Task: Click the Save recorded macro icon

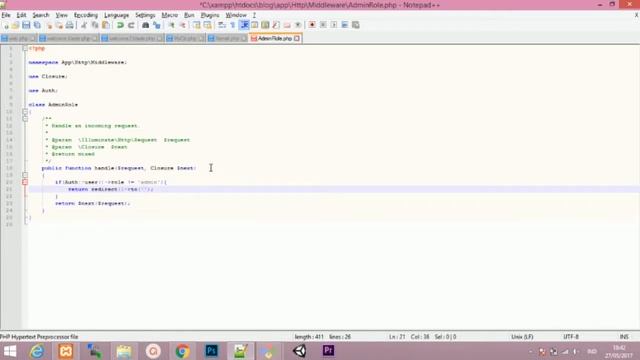Action: point(356,25)
